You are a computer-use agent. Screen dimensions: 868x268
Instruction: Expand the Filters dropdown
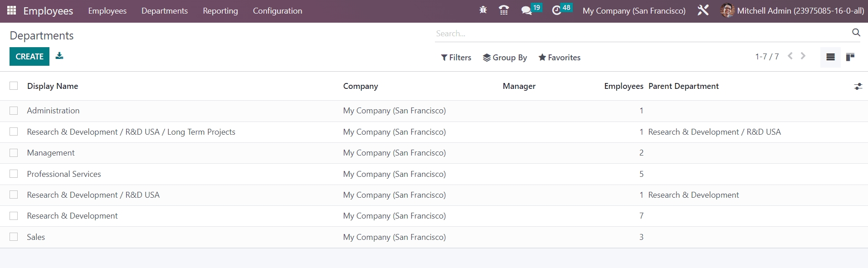pos(456,58)
